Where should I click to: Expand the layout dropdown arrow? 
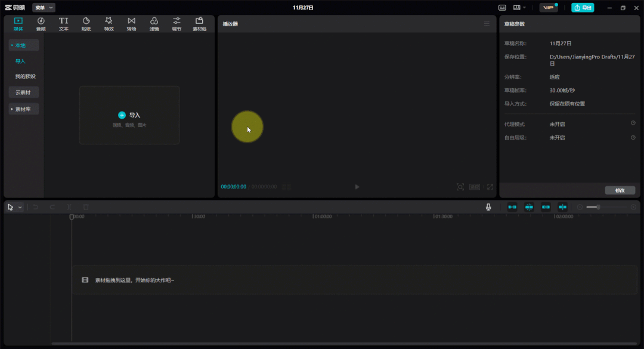[x=525, y=7]
